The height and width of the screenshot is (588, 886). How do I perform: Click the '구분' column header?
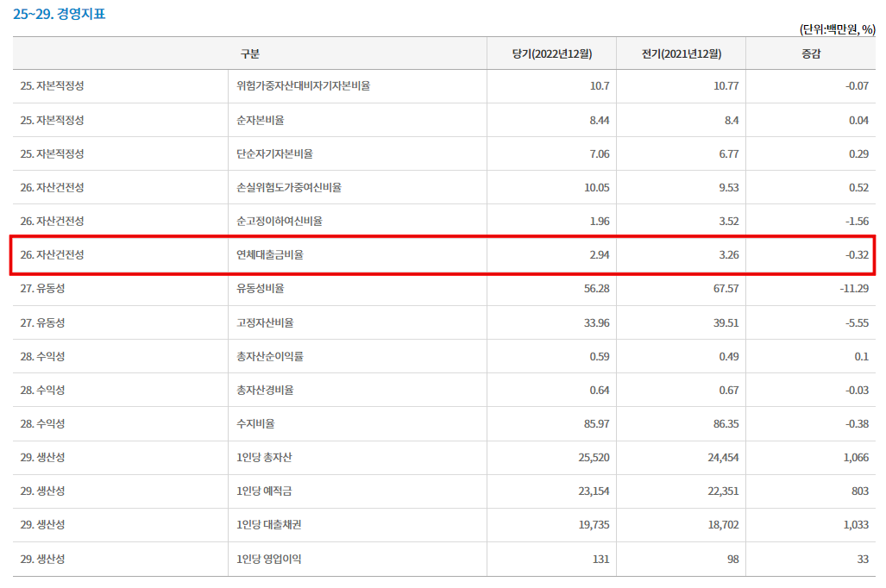click(249, 53)
